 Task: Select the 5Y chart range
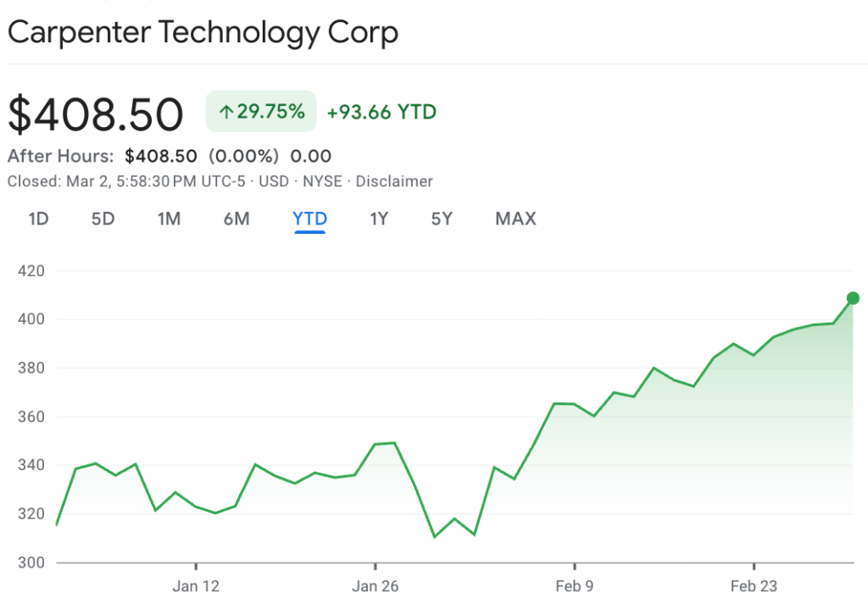442,219
